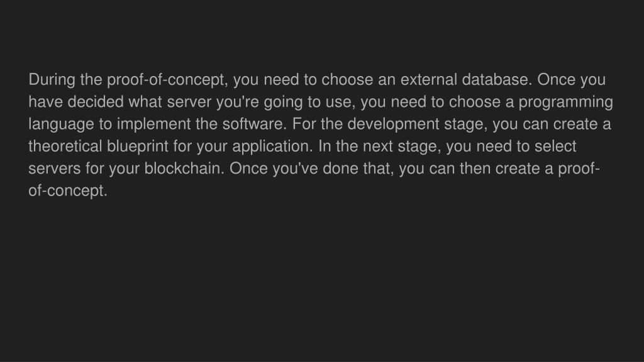Click the word "database" in first line
Viewport: 644px width, 362px height.
pyautogui.click(x=497, y=80)
